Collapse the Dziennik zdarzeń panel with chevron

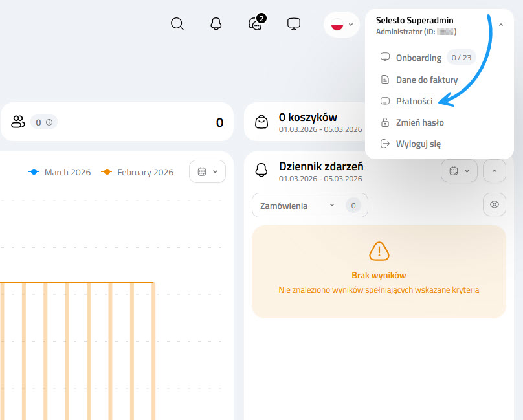(x=495, y=171)
